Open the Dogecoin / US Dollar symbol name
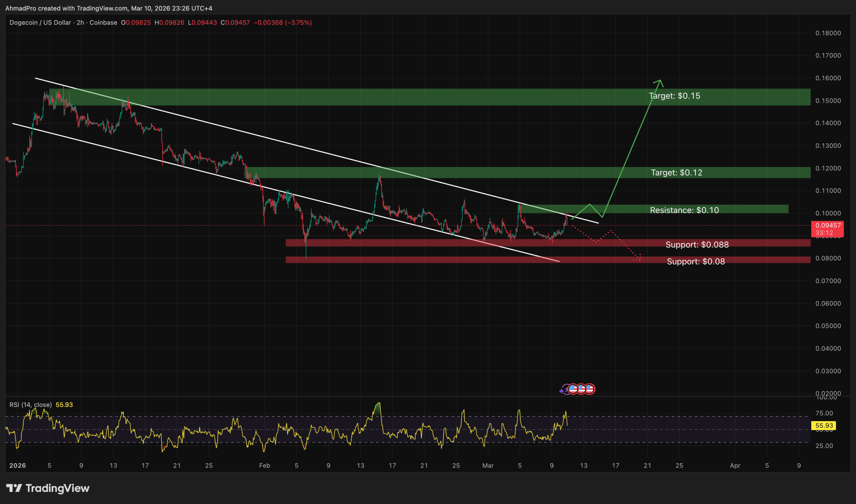The image size is (856, 504). pos(41,23)
